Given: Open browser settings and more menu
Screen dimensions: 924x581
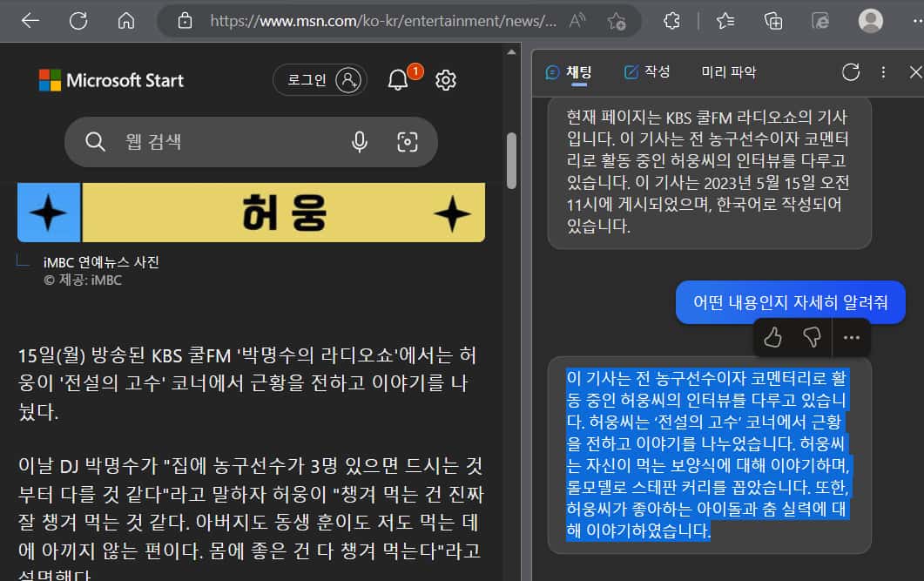Looking at the screenshot, I should click(917, 21).
